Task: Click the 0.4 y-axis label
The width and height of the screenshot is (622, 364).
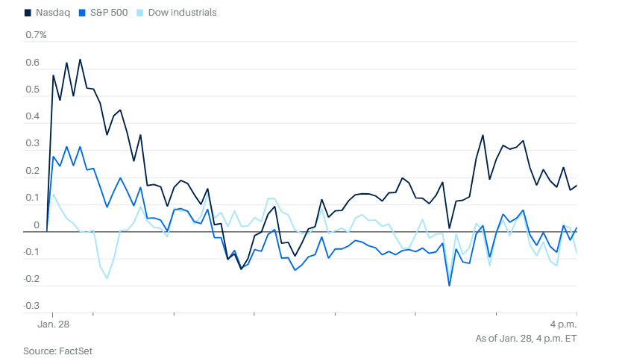Action: pos(32,117)
